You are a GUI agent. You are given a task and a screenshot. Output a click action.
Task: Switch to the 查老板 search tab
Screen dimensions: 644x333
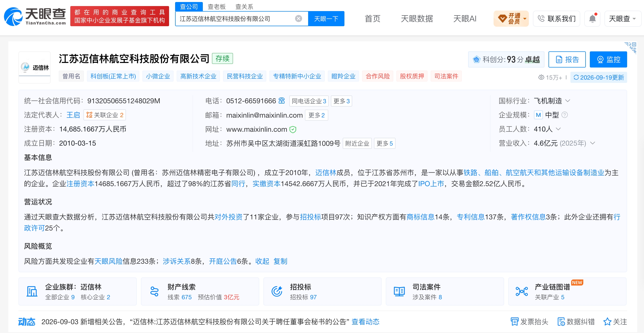(x=217, y=7)
